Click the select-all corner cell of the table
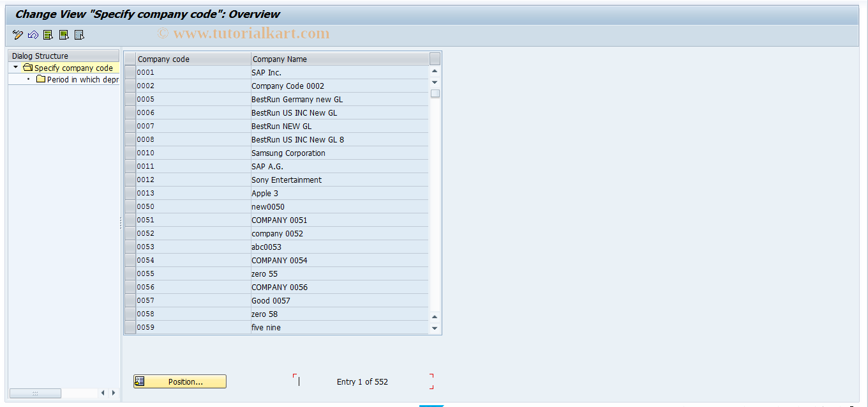This screenshot has height=407, width=868. pyautogui.click(x=130, y=59)
